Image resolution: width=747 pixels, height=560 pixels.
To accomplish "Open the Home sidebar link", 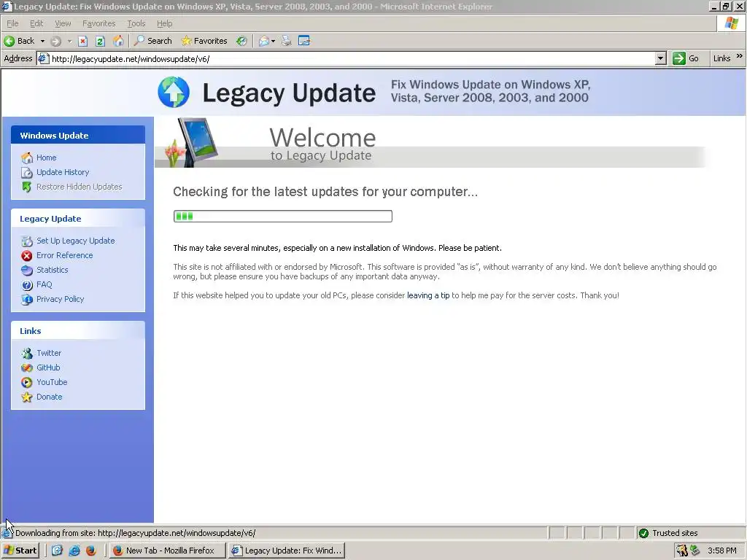I will (x=46, y=157).
